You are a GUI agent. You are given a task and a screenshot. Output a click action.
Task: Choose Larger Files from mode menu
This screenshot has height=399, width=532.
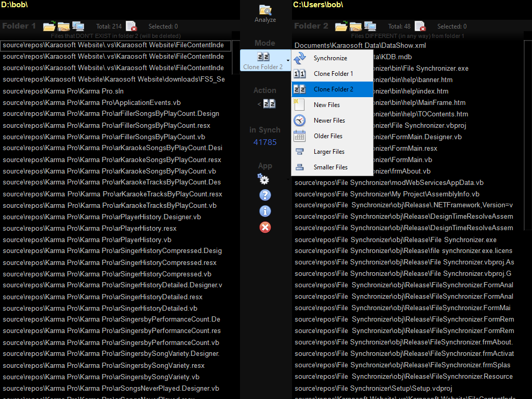[332, 152]
